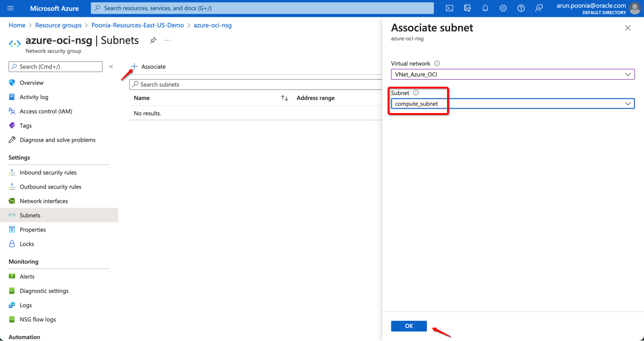Navigate to Resource groups breadcrumb
The image size is (644, 341).
(x=58, y=25)
